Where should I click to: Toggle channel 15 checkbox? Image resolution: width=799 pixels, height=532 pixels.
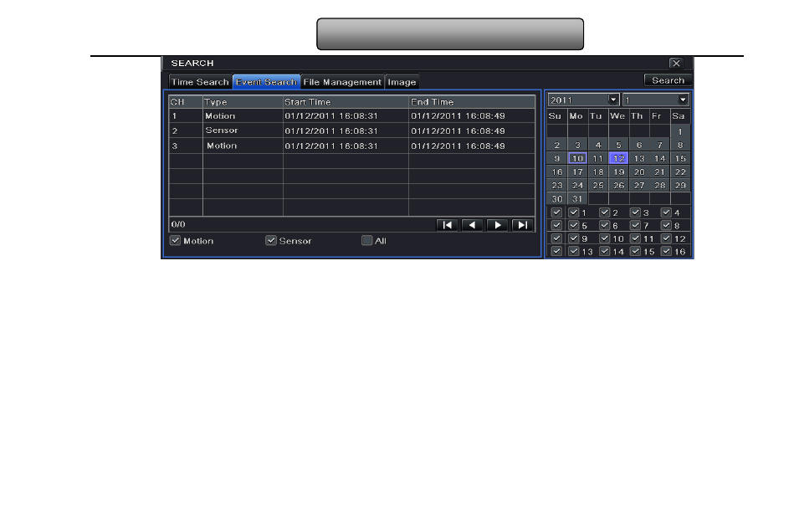pyautogui.click(x=635, y=251)
